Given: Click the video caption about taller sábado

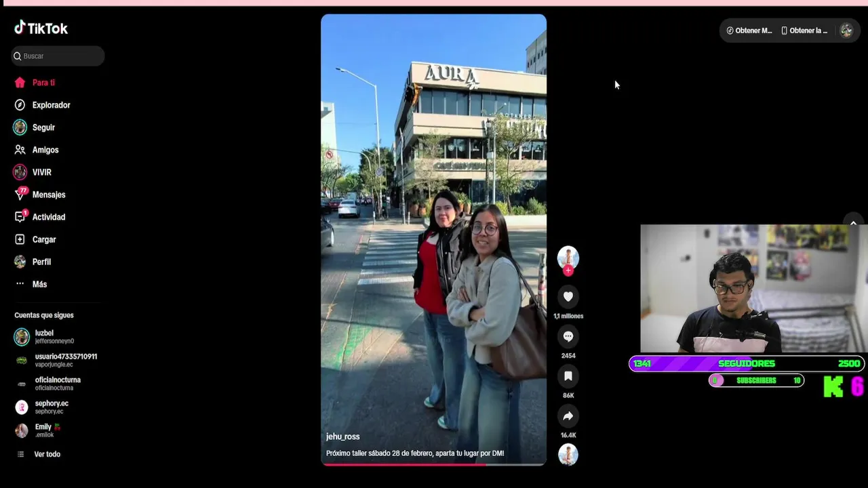Looking at the screenshot, I should [x=415, y=453].
